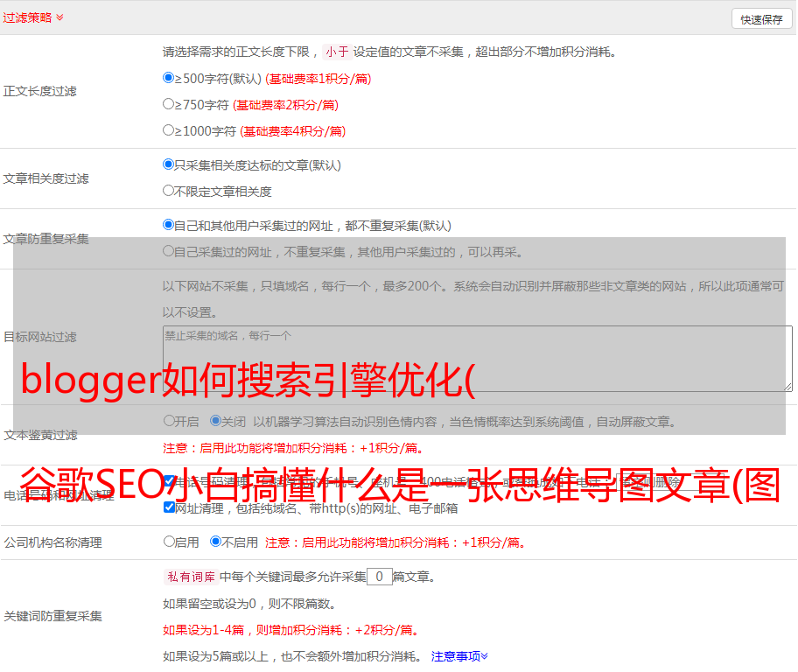Choose the ≥750字符 length option
Screen dimensions: 798x672
[x=168, y=104]
